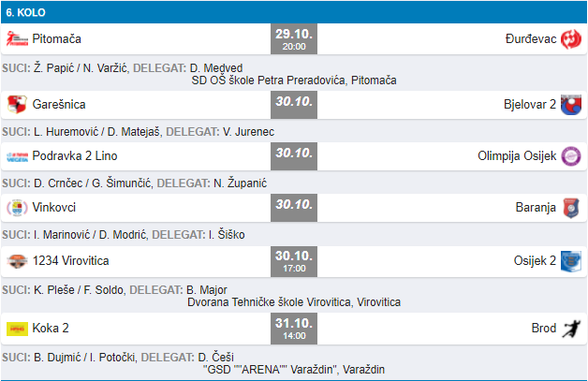Screen dimensions: 588x381
Task: Click the Olimpija Osijek club crest
Action: pos(571,155)
